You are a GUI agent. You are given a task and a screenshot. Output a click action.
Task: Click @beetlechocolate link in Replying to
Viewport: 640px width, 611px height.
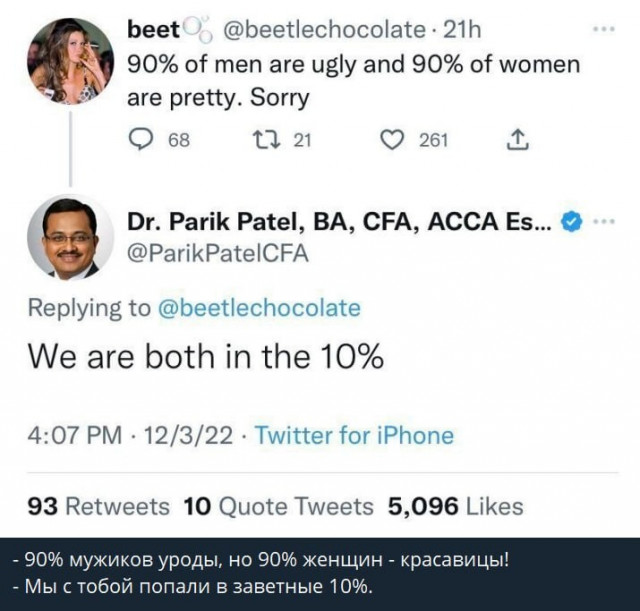[259, 308]
